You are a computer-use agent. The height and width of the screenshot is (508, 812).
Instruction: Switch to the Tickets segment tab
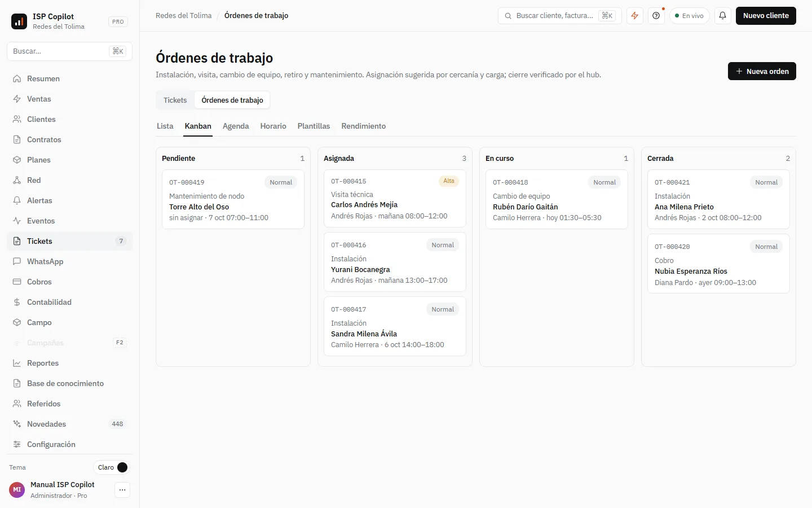pyautogui.click(x=175, y=100)
